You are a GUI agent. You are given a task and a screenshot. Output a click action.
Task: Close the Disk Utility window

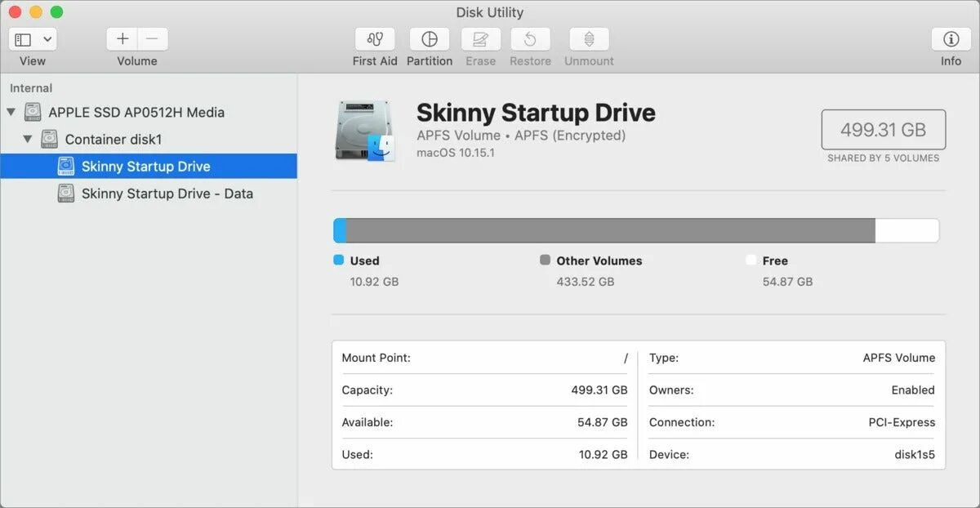pyautogui.click(x=16, y=12)
